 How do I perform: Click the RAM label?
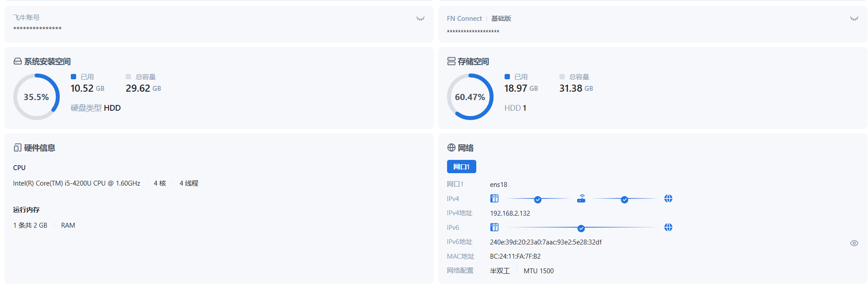pos(68,225)
